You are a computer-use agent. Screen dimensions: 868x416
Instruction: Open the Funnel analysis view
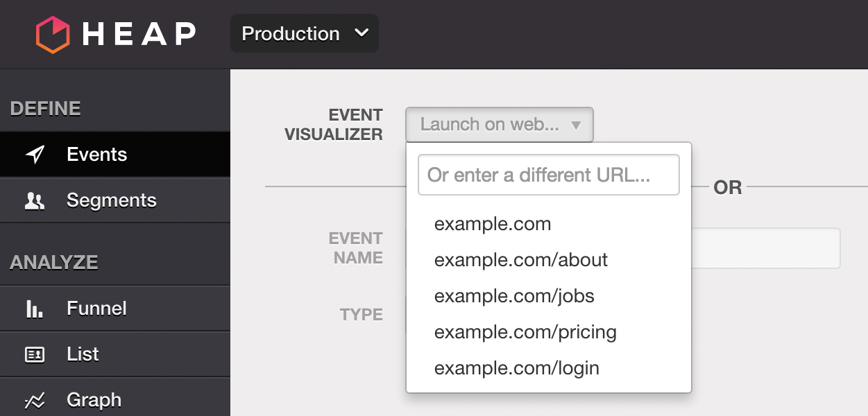point(96,309)
